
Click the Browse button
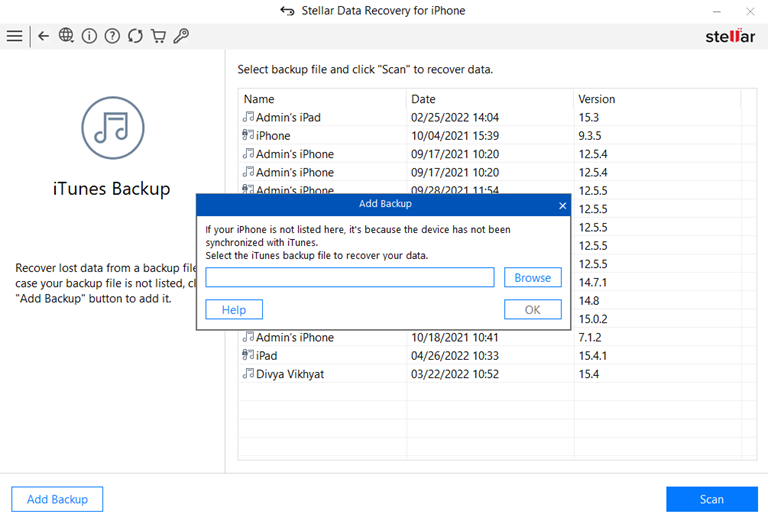[x=532, y=278]
